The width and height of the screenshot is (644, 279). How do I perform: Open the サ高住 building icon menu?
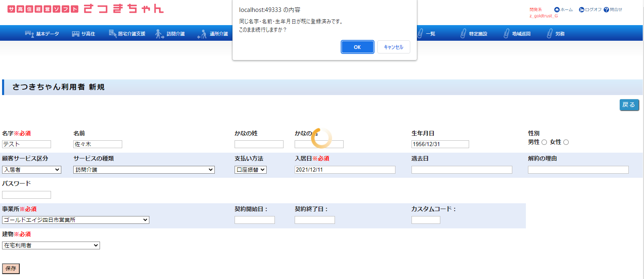coord(76,34)
